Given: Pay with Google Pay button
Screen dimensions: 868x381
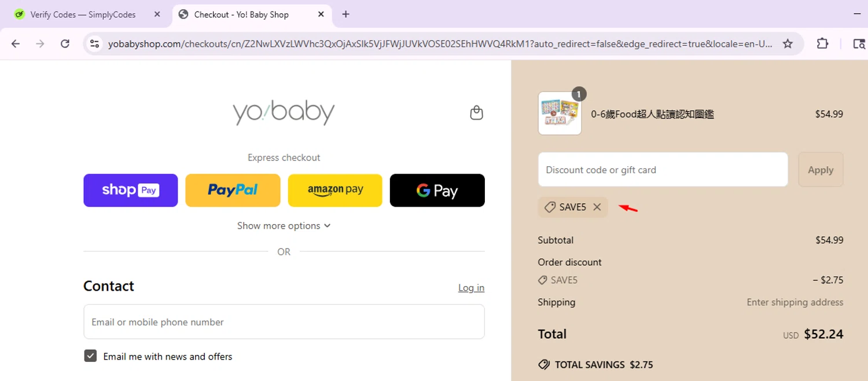Looking at the screenshot, I should (437, 190).
